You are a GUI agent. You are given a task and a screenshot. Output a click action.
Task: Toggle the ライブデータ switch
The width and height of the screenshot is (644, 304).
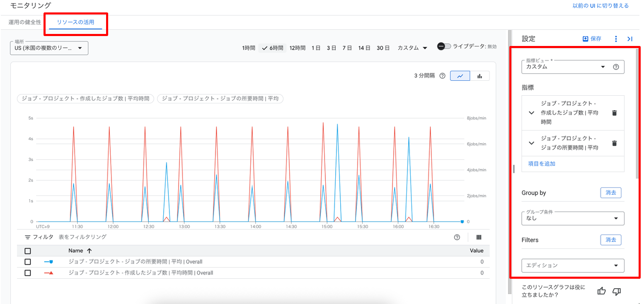[x=444, y=46]
